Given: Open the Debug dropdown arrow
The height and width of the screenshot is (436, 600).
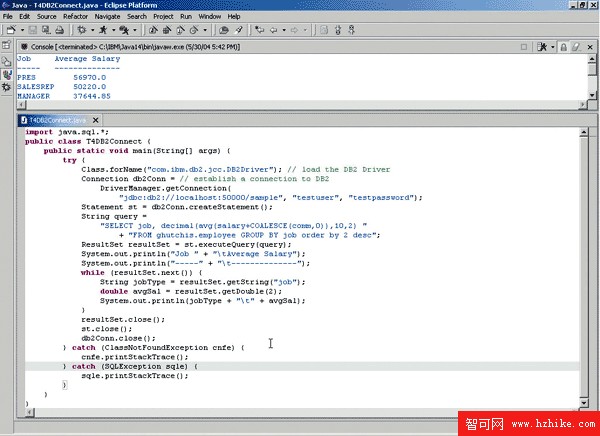Looking at the screenshot, I should (x=92, y=30).
